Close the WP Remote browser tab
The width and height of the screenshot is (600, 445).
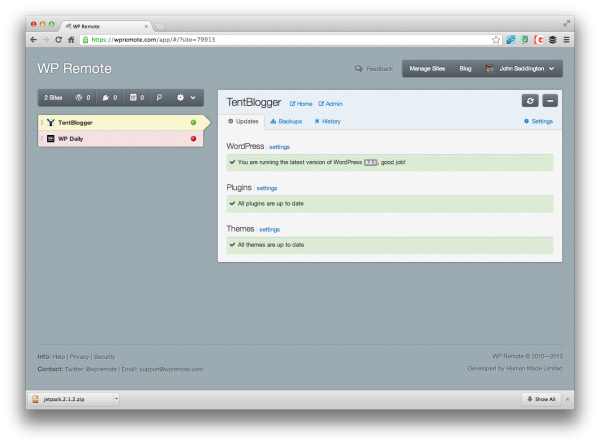[146, 26]
